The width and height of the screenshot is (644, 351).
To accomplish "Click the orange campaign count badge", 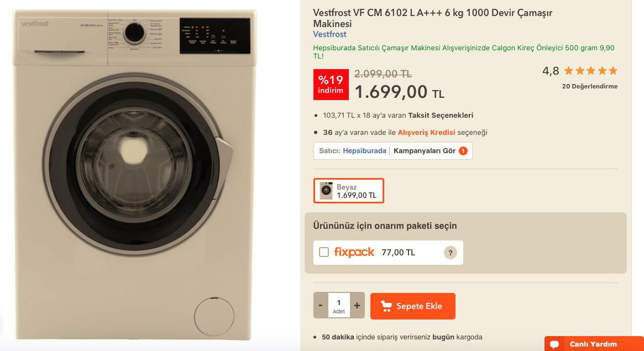I will (x=463, y=151).
